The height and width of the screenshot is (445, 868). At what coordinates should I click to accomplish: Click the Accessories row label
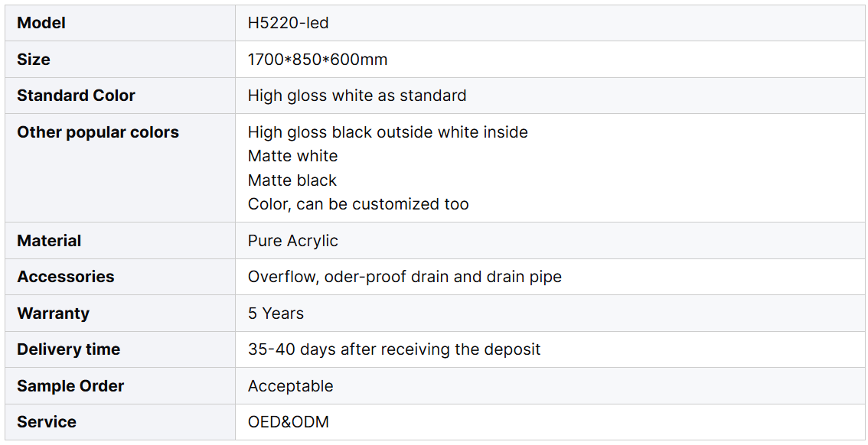65,277
